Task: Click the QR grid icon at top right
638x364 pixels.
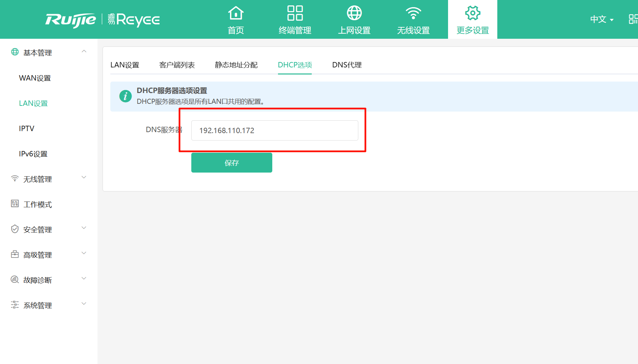Action: 633,19
